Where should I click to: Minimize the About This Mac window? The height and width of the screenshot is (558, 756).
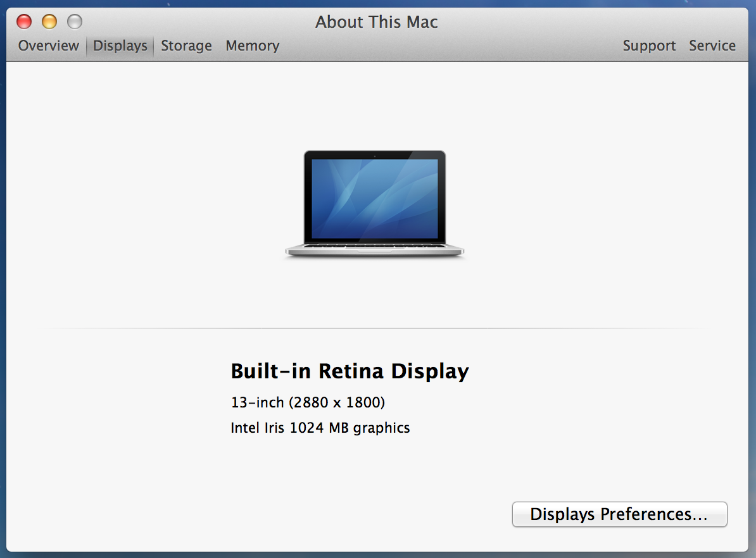pos(49,22)
